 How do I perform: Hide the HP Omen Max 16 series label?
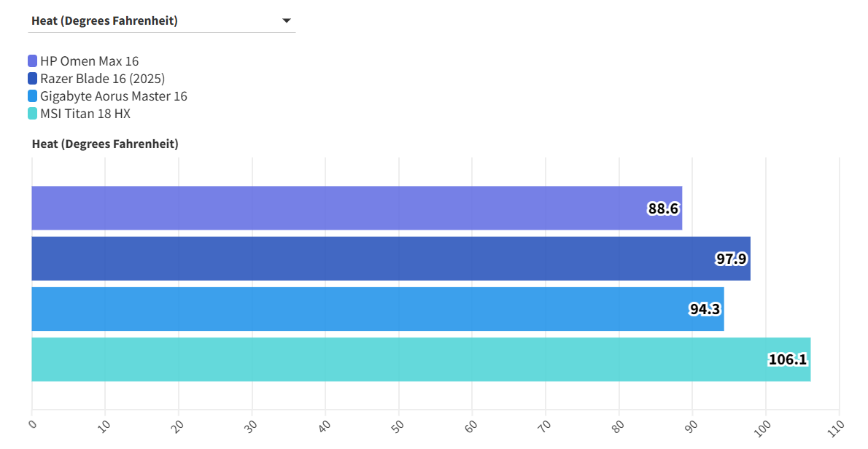(89, 61)
